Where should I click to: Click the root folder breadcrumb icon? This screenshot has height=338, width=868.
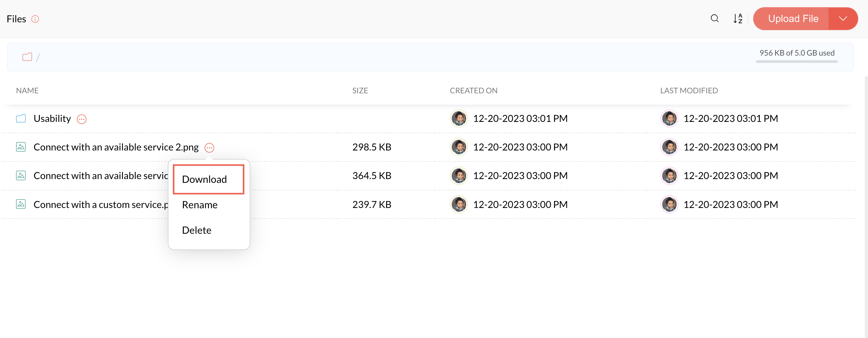pos(27,57)
